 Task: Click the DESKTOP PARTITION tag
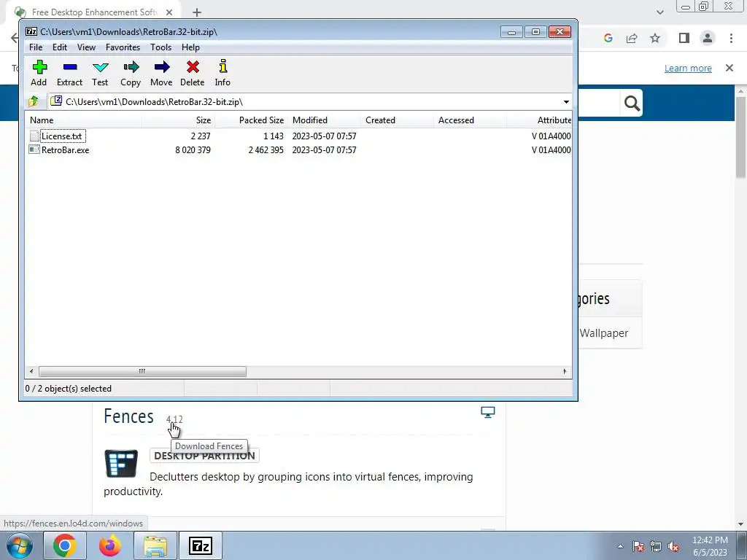(x=204, y=456)
